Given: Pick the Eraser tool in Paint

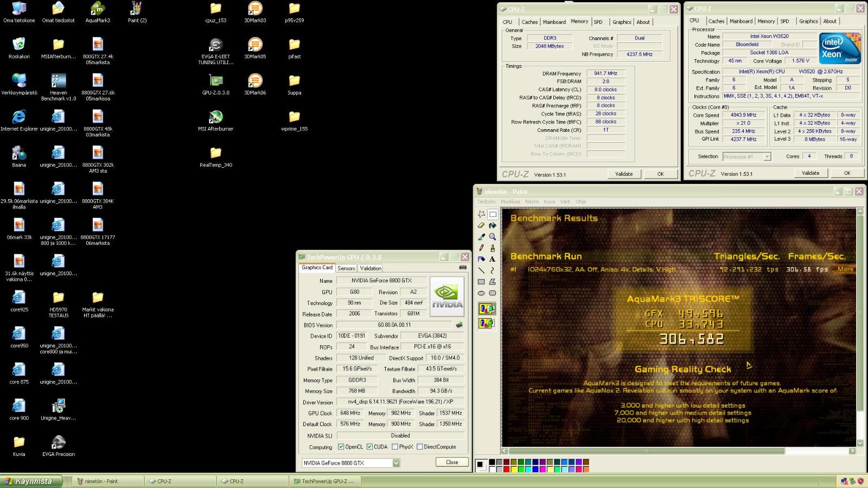Looking at the screenshot, I should (481, 225).
